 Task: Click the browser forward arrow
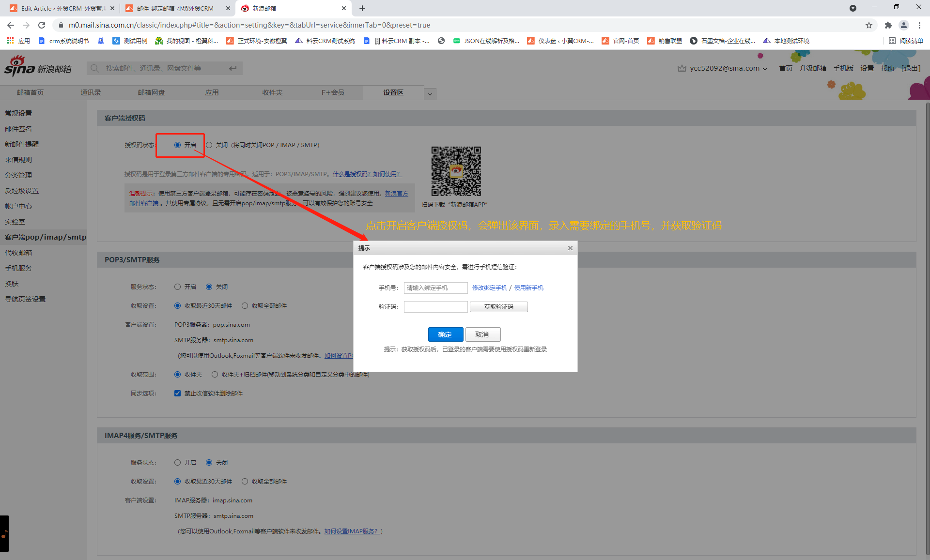26,25
